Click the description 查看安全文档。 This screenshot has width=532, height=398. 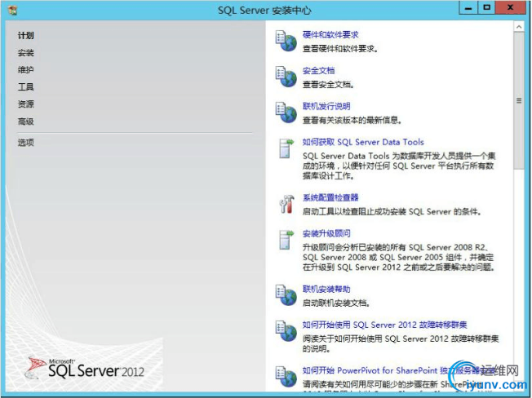pos(329,85)
